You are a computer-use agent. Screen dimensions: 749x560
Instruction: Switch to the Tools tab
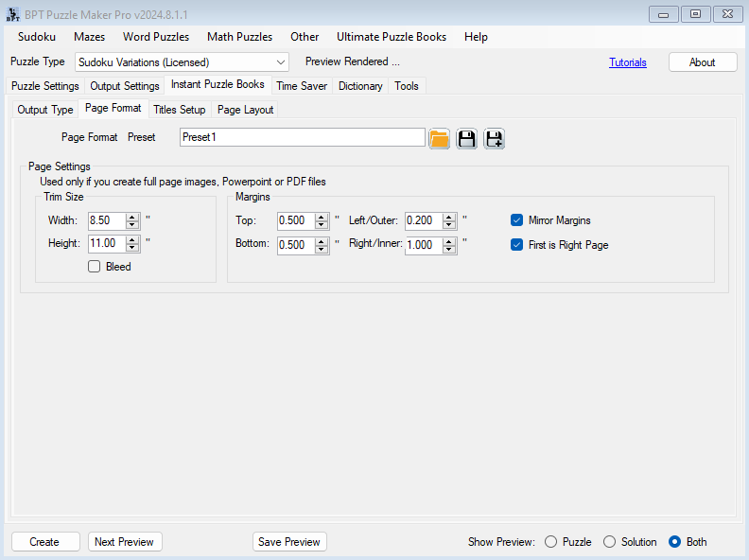[x=407, y=86]
